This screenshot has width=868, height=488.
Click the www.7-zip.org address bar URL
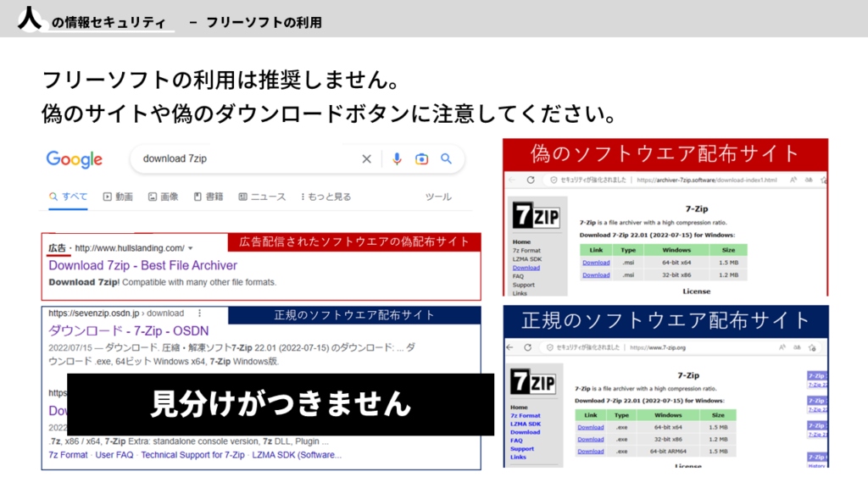(x=658, y=347)
